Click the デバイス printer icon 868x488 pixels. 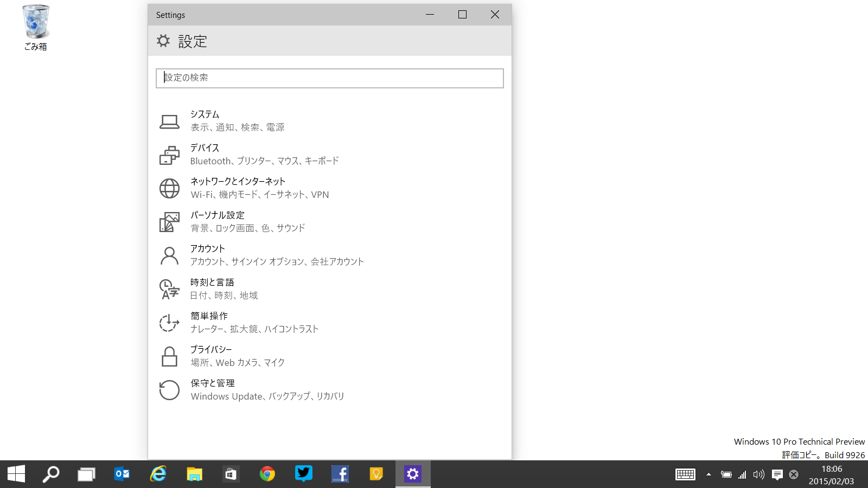(x=169, y=155)
